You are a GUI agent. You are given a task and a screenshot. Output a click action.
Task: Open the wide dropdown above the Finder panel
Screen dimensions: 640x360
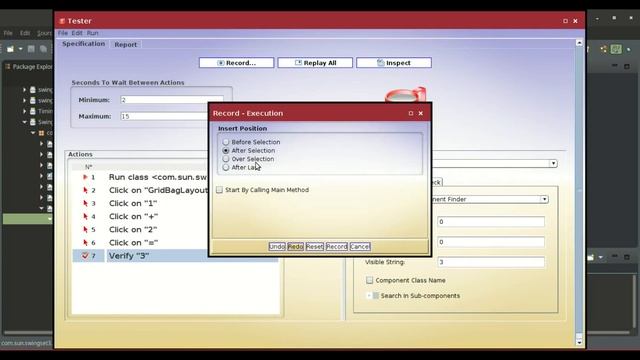click(553, 164)
